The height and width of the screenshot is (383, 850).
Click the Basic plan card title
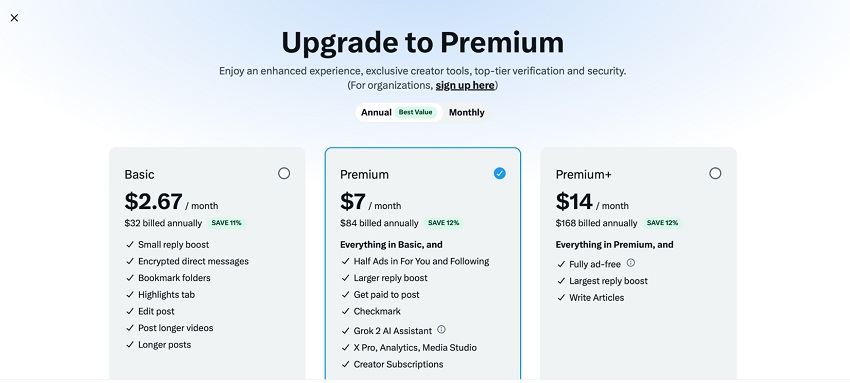click(139, 174)
